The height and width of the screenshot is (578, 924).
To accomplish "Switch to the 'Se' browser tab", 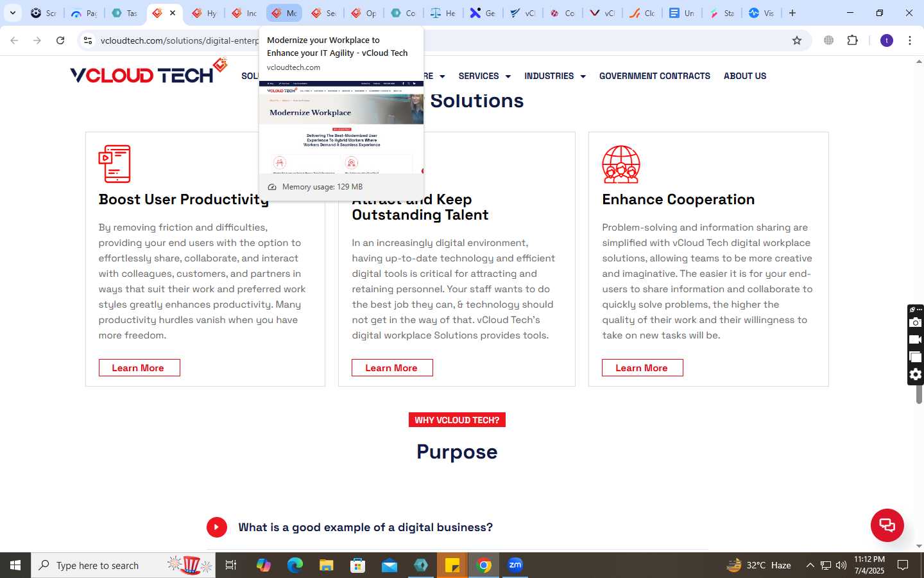I will (323, 13).
